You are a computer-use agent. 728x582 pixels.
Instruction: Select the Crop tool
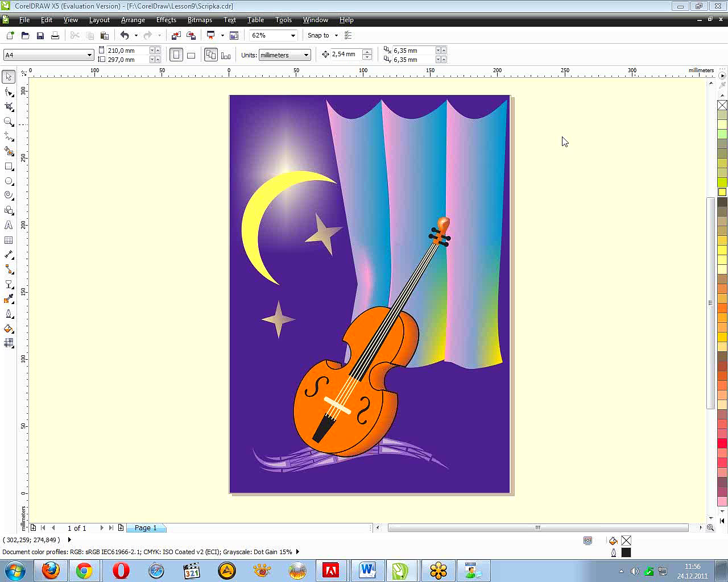coord(9,106)
